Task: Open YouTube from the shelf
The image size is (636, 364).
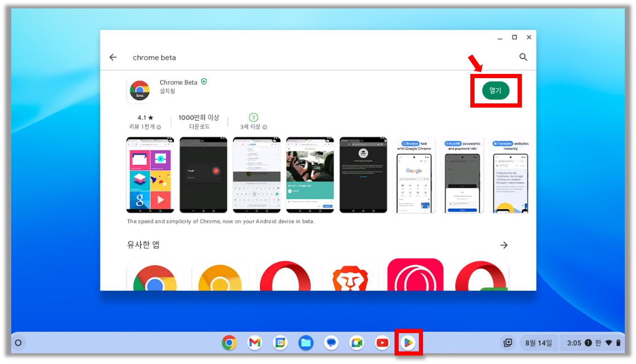Action: click(x=382, y=343)
